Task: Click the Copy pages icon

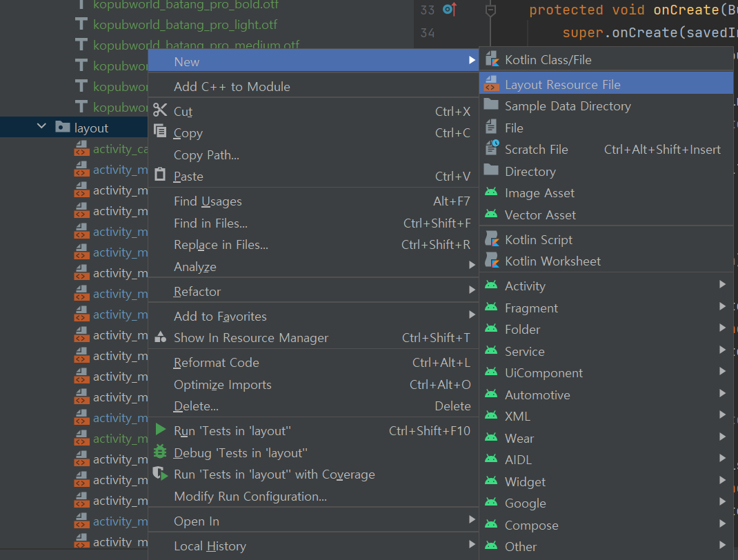Action: [160, 131]
